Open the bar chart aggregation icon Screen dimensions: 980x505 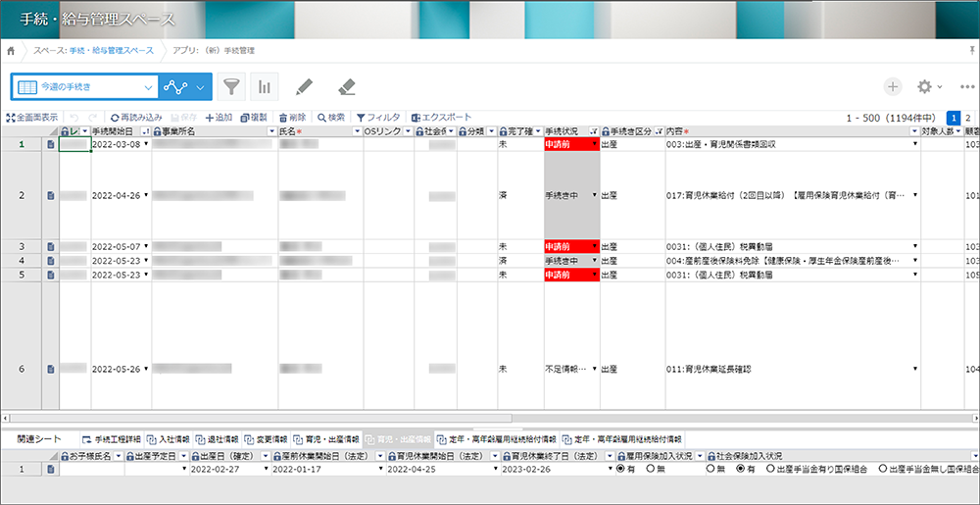[x=265, y=87]
